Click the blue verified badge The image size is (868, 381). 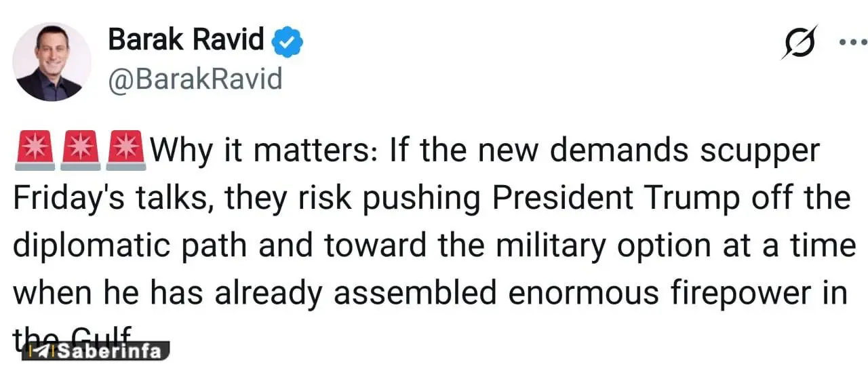click(287, 43)
